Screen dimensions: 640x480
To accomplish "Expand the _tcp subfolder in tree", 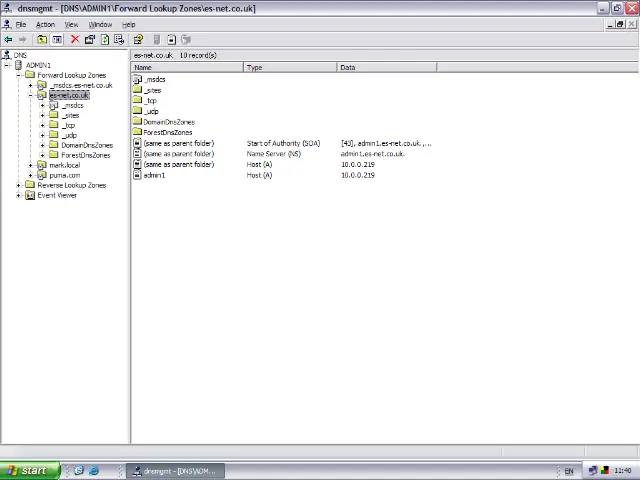I will pyautogui.click(x=42, y=125).
